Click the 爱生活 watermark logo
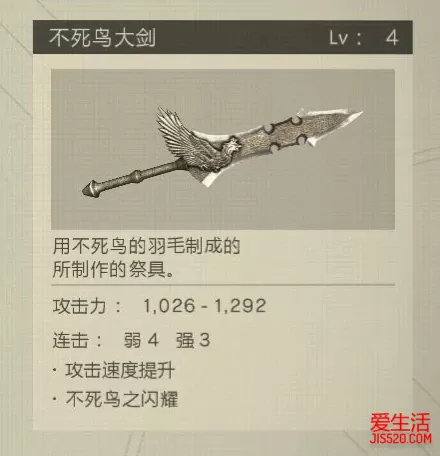 click(400, 423)
